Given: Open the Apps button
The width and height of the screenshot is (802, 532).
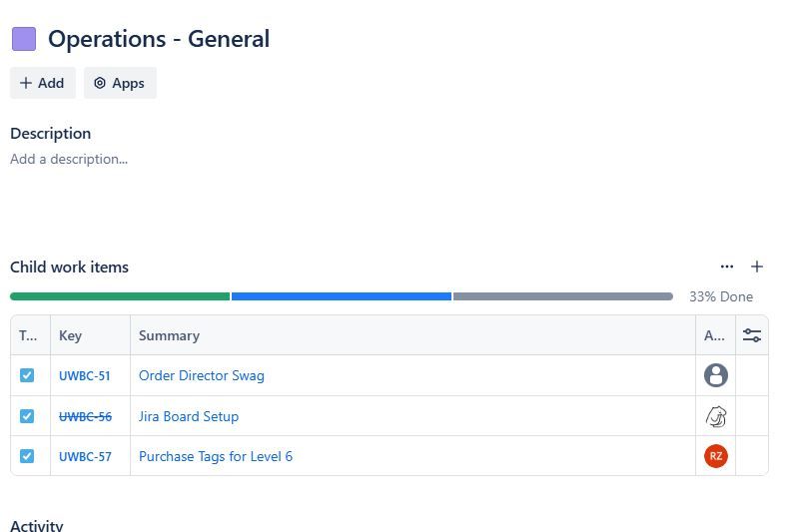Looking at the screenshot, I should [120, 83].
